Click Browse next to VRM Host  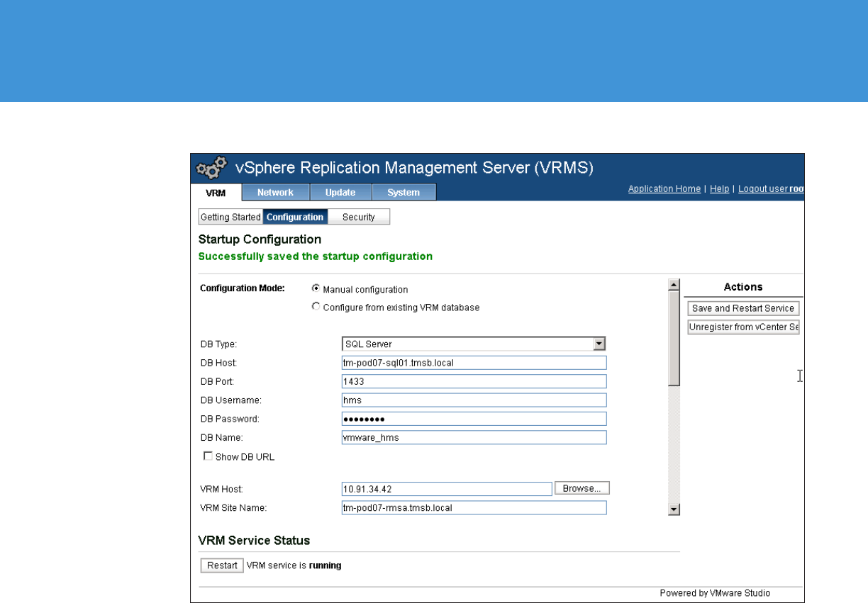[582, 488]
